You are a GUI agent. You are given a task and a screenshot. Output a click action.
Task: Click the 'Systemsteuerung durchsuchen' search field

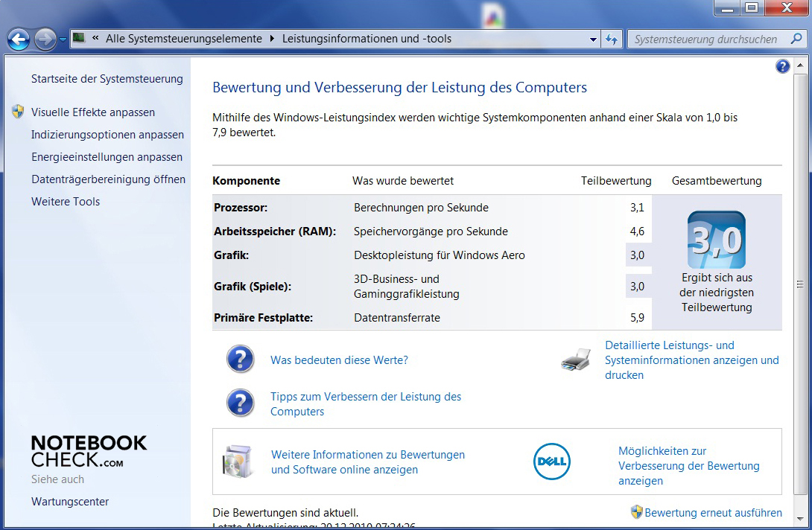[x=705, y=39]
